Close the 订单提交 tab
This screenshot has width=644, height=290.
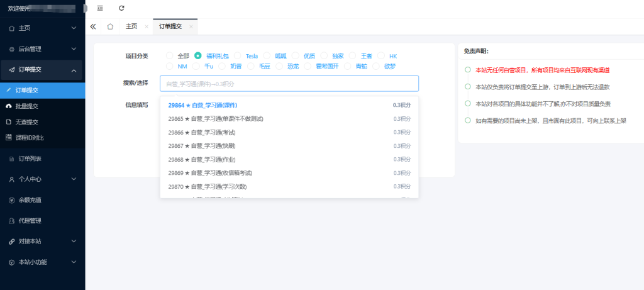[x=191, y=26]
